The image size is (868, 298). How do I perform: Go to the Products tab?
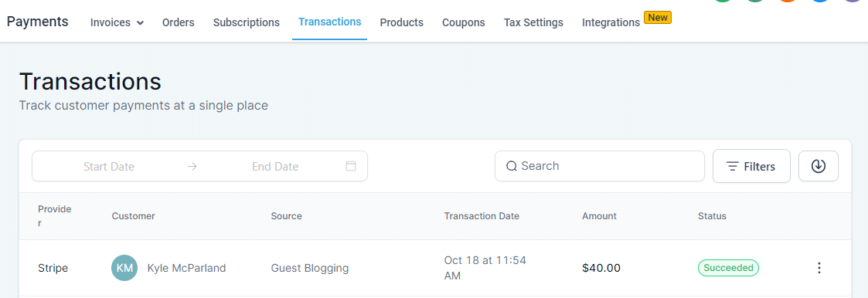click(401, 22)
